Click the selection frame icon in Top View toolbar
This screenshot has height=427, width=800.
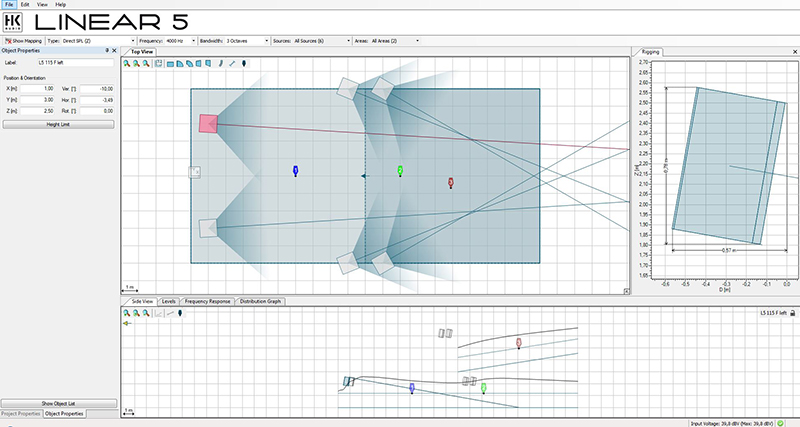(x=159, y=64)
